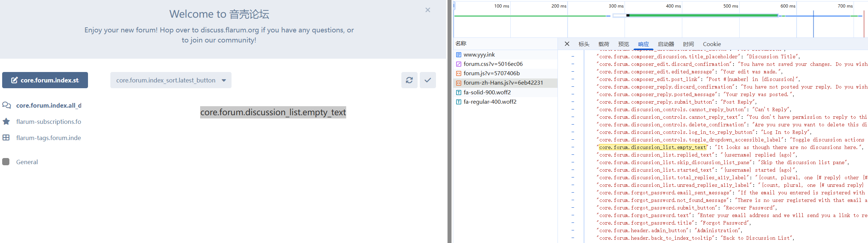The image size is (868, 243).
Task: Switch to the 预览 tab
Action: (624, 44)
